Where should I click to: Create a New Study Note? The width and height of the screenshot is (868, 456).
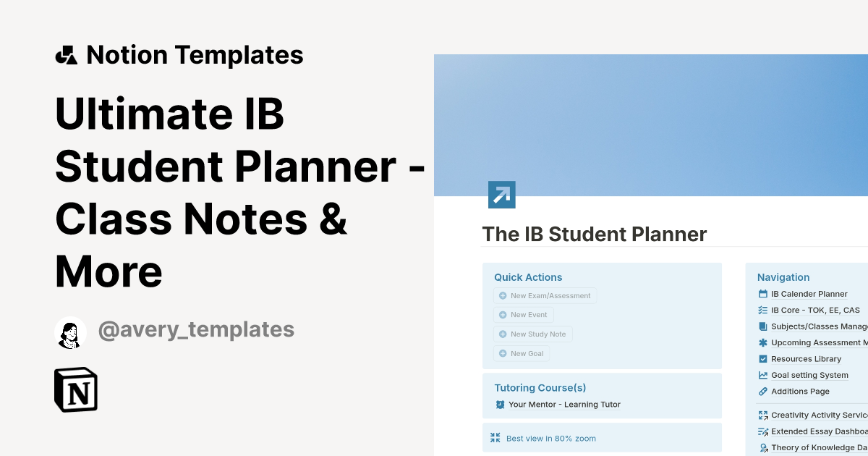(x=533, y=334)
